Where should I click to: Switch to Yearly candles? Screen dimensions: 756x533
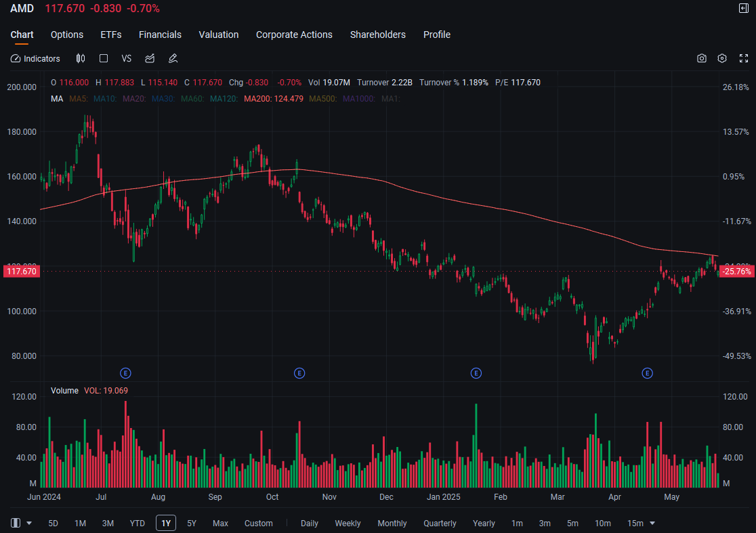(x=484, y=523)
